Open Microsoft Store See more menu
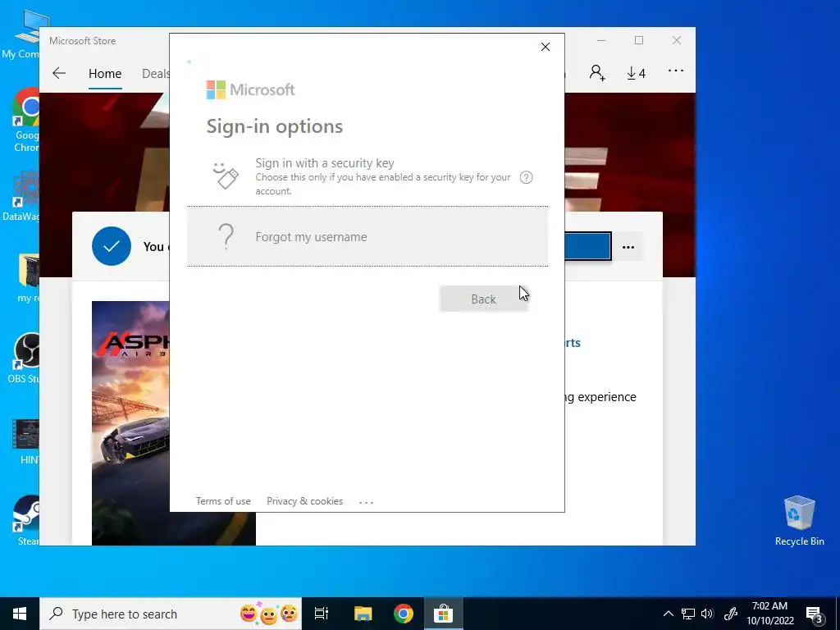Image resolution: width=840 pixels, height=630 pixels. click(676, 71)
